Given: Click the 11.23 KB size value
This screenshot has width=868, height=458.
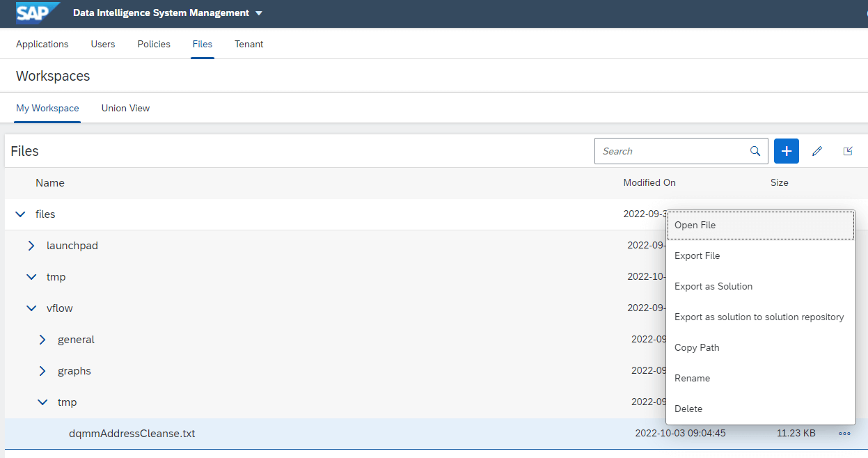Looking at the screenshot, I should [x=796, y=433].
